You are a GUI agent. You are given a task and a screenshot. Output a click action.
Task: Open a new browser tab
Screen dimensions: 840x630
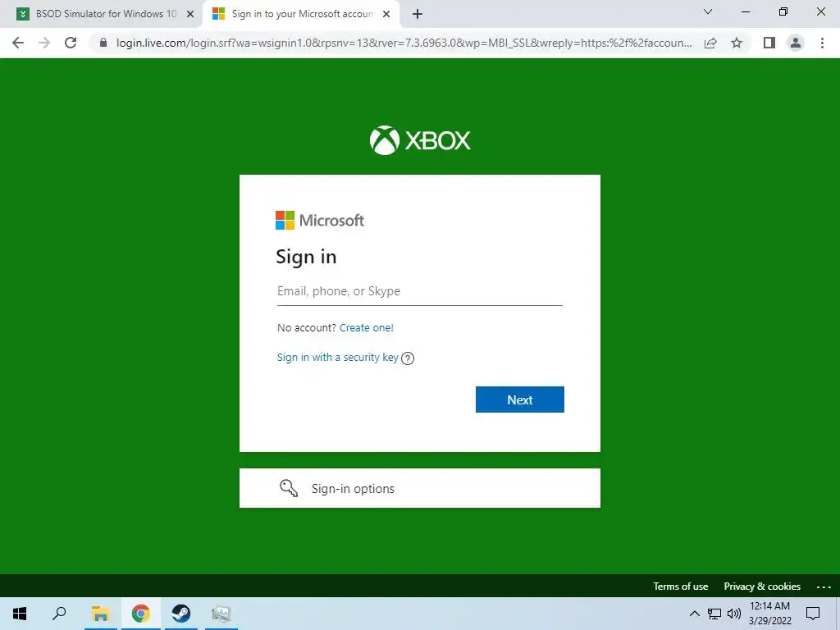point(418,14)
